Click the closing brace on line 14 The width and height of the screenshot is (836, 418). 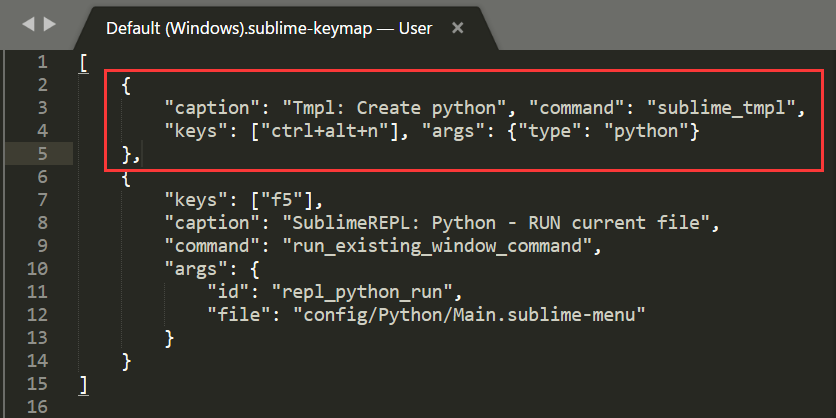click(x=126, y=361)
